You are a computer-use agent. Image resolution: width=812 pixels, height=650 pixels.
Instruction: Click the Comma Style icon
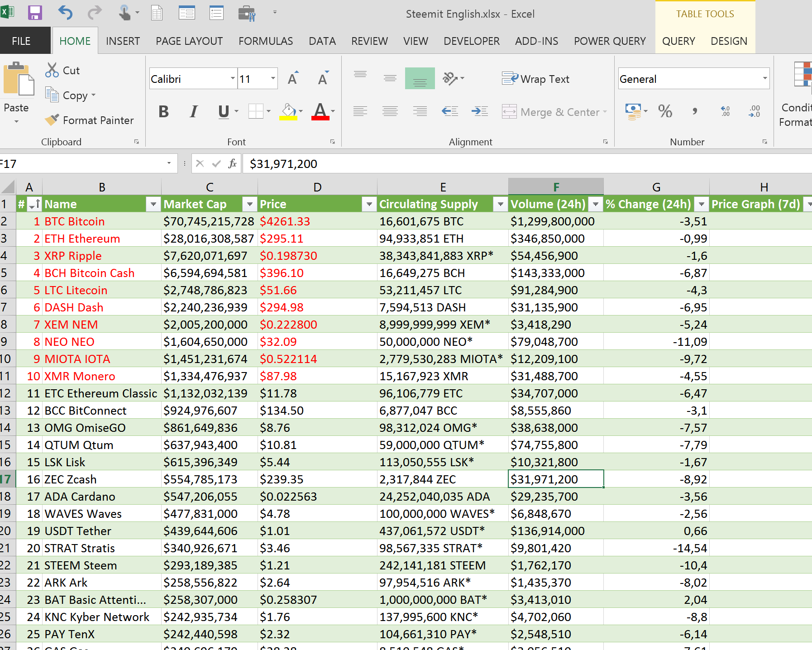tap(695, 111)
